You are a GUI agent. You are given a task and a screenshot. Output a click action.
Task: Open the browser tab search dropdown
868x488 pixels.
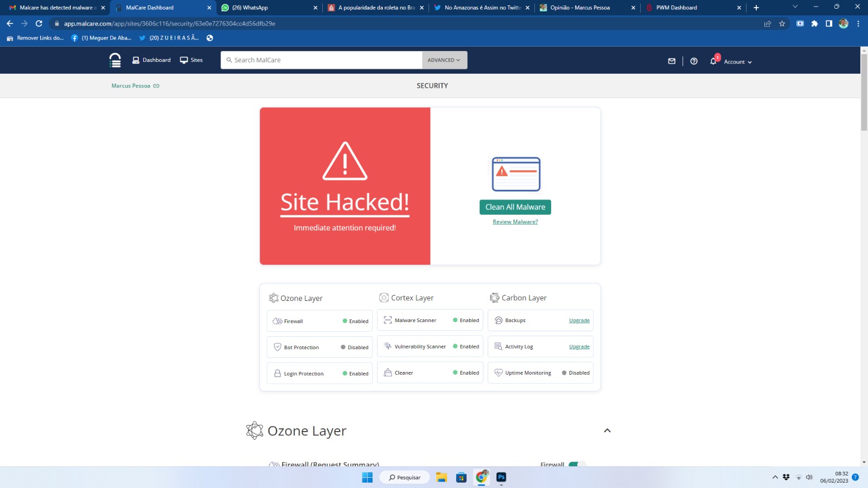pyautogui.click(x=795, y=7)
